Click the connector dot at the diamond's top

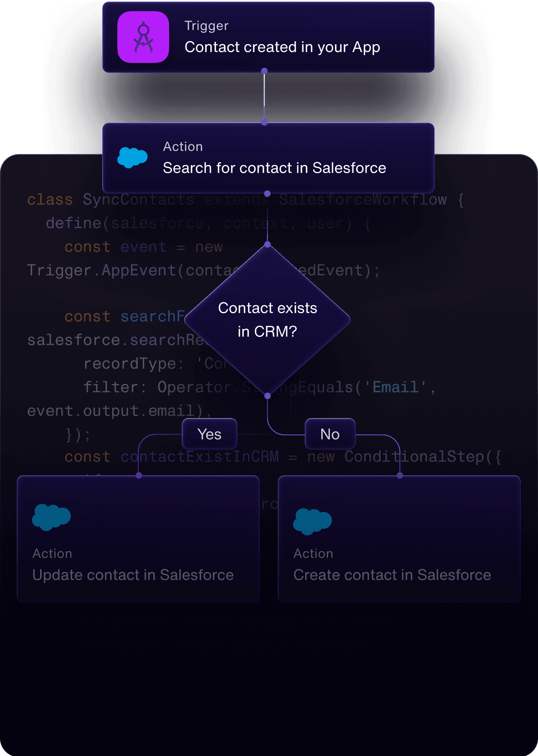pos(267,244)
